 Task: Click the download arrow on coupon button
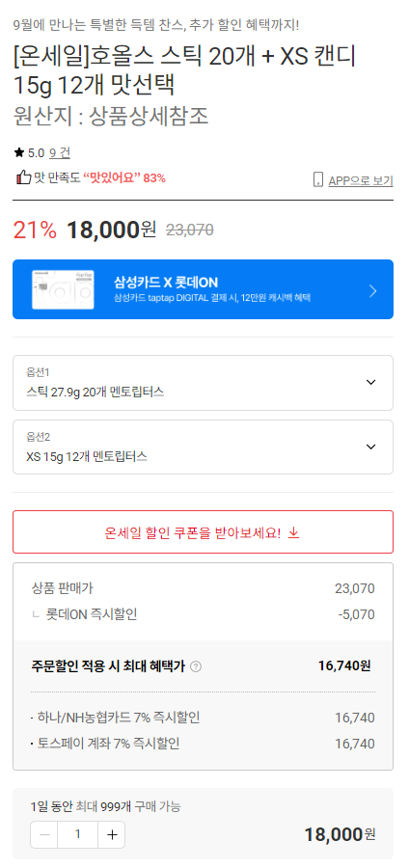pos(294,532)
